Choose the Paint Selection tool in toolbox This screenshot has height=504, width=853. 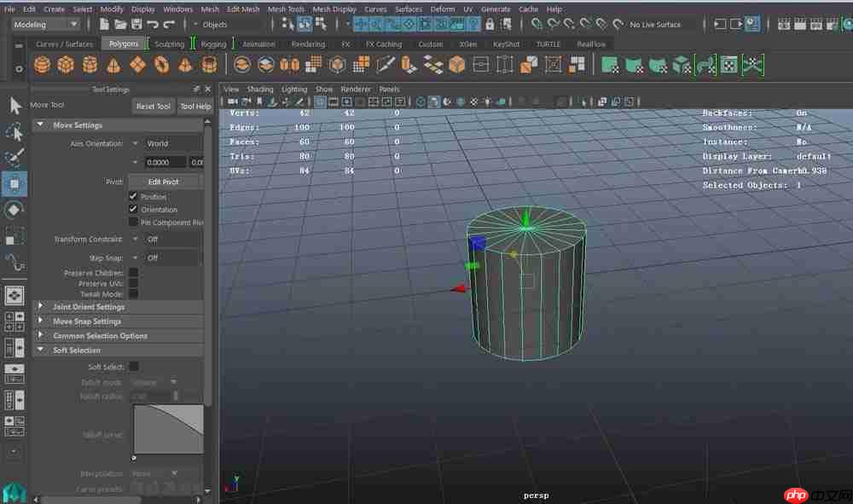(15, 157)
